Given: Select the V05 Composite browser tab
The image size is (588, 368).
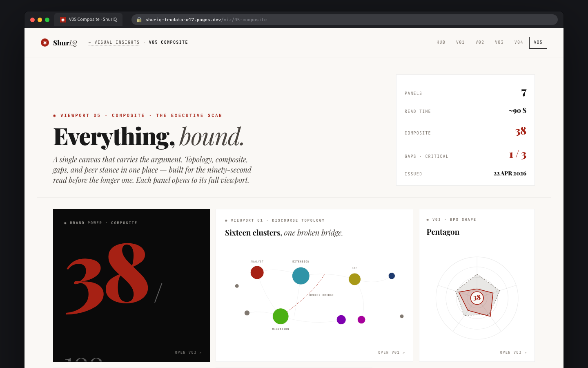Looking at the screenshot, I should pos(89,20).
